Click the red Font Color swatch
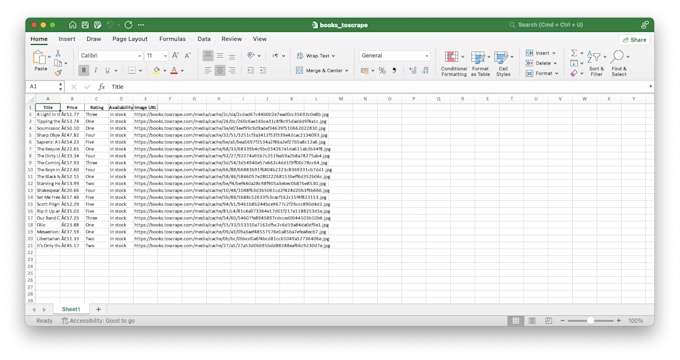680x360 pixels. [x=174, y=70]
